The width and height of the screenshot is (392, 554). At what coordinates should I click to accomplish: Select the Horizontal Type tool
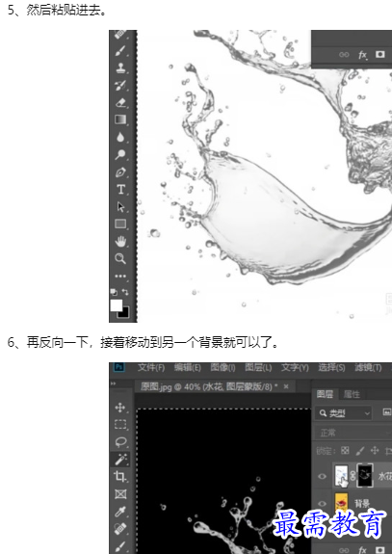click(120, 190)
